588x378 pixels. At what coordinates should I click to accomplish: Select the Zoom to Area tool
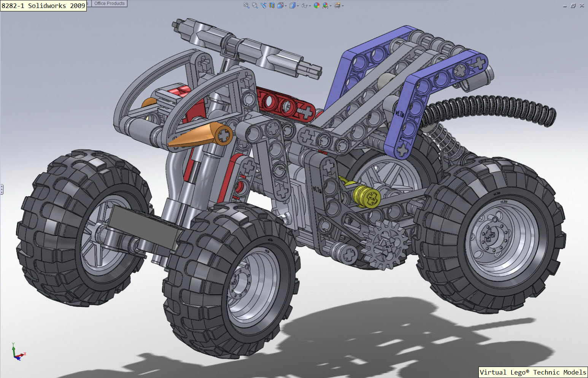click(x=255, y=5)
